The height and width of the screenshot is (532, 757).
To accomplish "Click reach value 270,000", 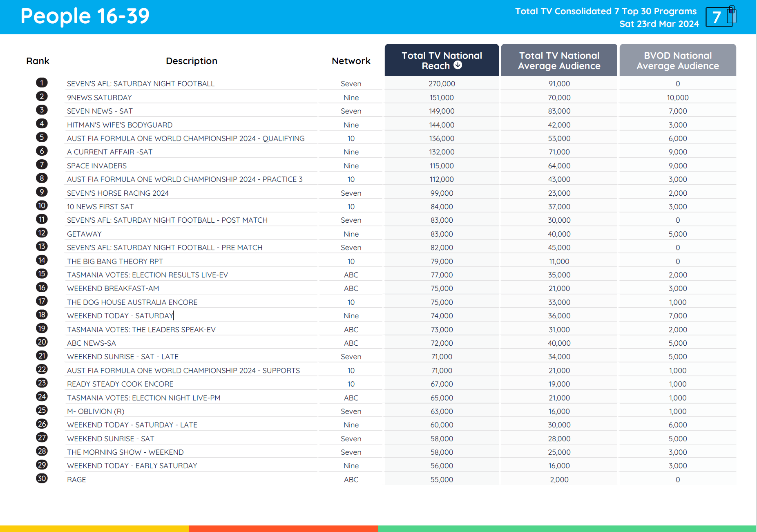I will 442,84.
